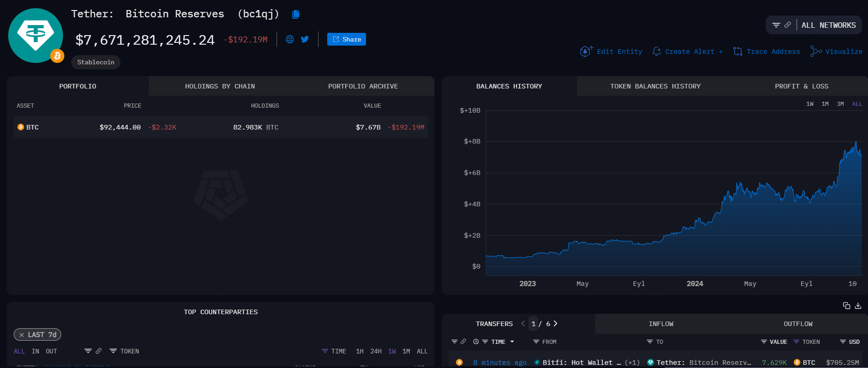This screenshot has height=368, width=868.
Task: Sort by the ASSET column header
Action: coord(26,106)
